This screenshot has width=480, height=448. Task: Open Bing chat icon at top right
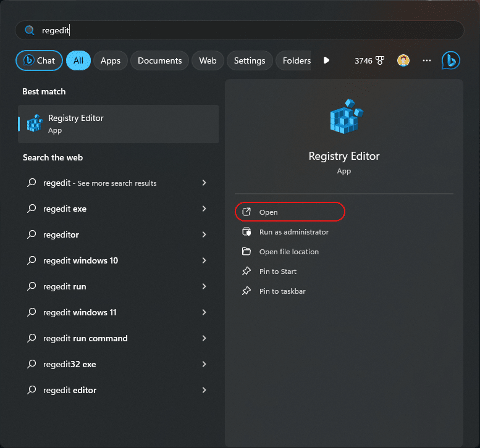point(450,60)
